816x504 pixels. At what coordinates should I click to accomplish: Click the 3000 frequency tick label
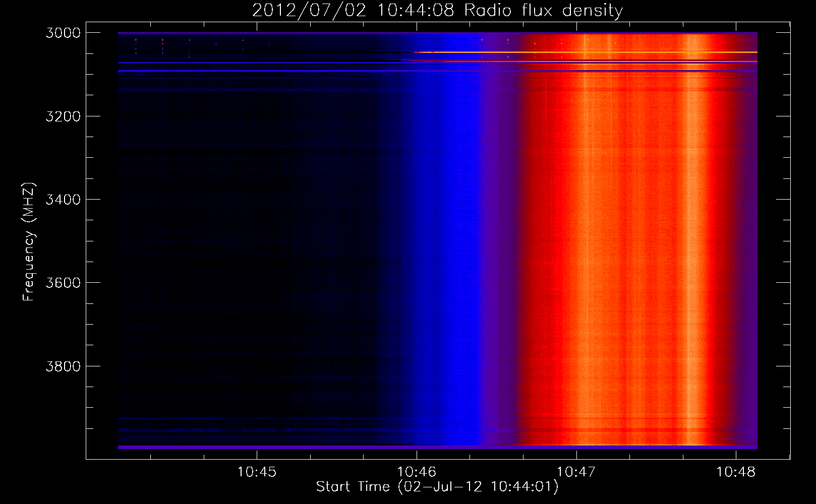pyautogui.click(x=63, y=33)
